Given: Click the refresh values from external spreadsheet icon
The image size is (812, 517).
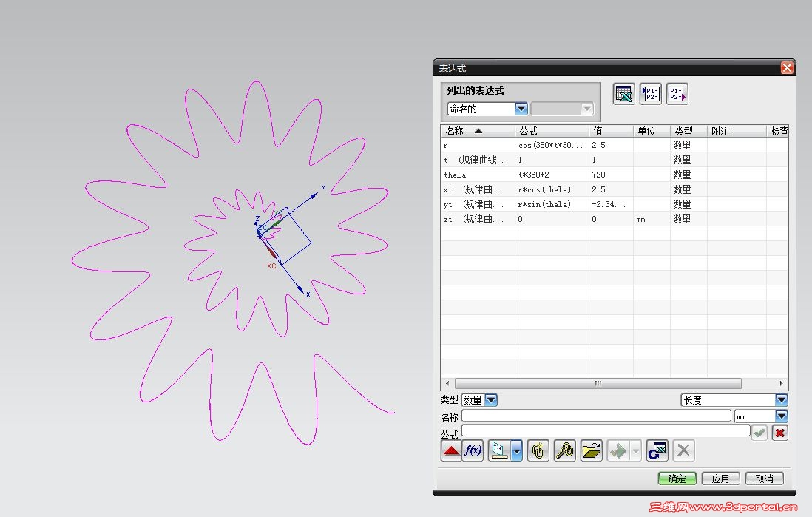Looking at the screenshot, I should click(x=657, y=450).
